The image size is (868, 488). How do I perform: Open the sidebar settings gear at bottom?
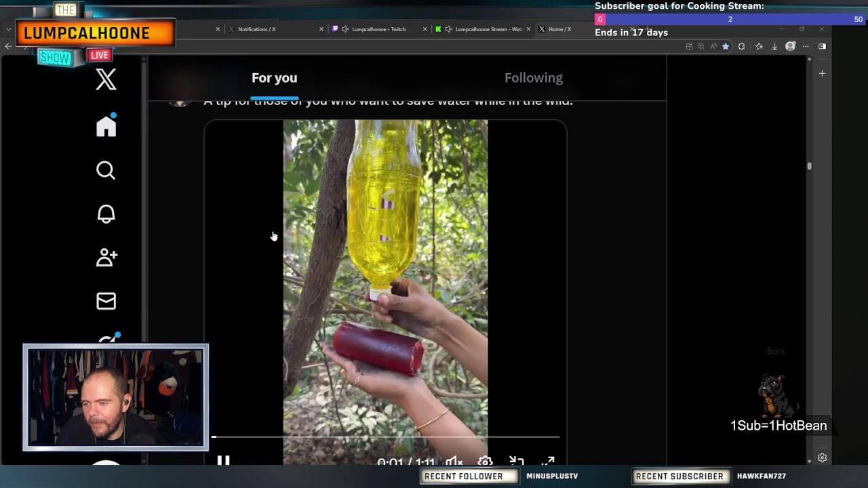click(x=822, y=457)
